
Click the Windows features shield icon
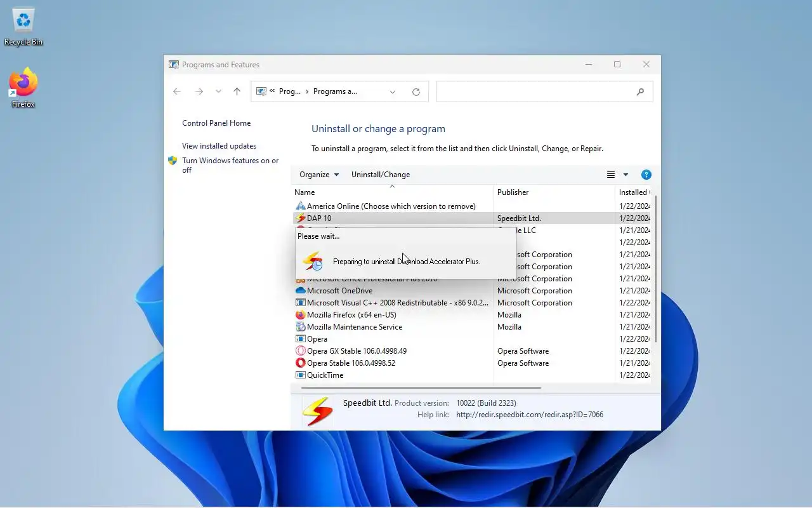point(173,161)
